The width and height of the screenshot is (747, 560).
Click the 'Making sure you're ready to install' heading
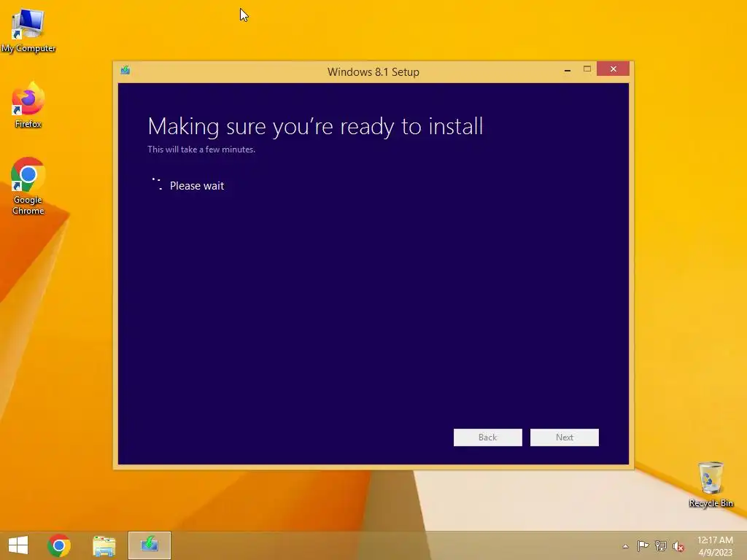[315, 127]
